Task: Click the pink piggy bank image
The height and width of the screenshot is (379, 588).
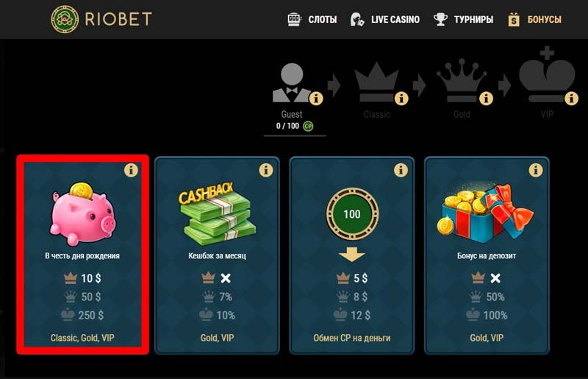Action: 82,213
